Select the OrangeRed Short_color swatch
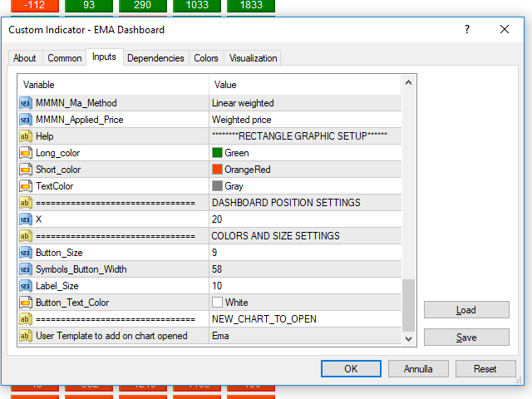The width and height of the screenshot is (532, 399). coord(218,170)
